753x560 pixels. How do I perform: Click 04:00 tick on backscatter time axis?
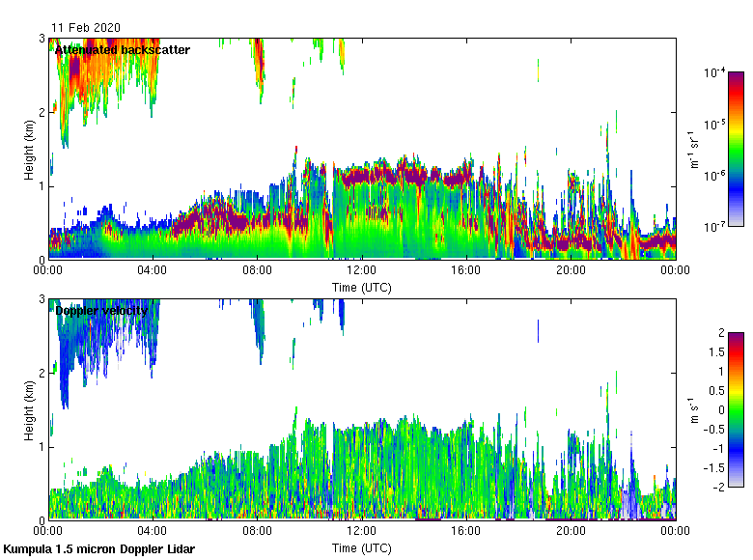click(x=153, y=271)
